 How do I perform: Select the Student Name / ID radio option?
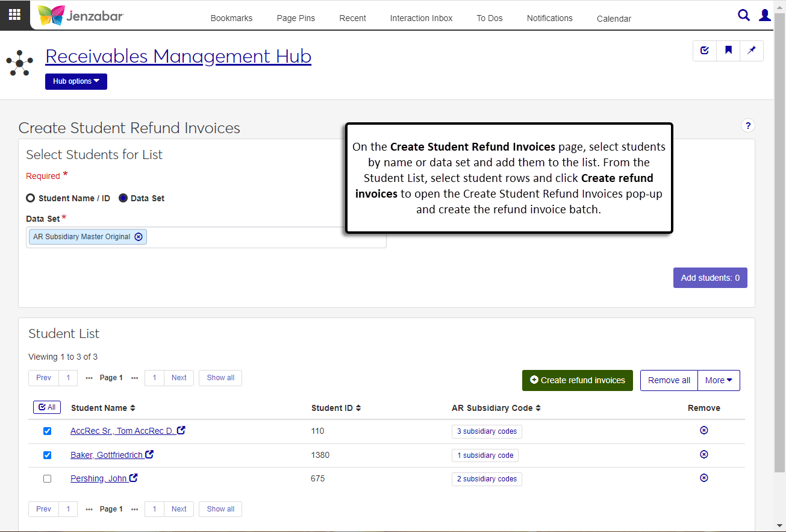tap(31, 198)
